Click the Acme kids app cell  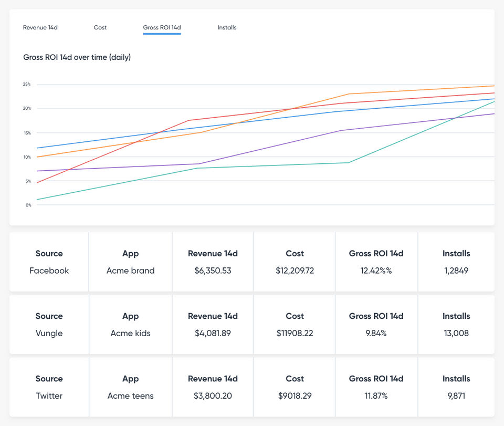pyautogui.click(x=130, y=333)
